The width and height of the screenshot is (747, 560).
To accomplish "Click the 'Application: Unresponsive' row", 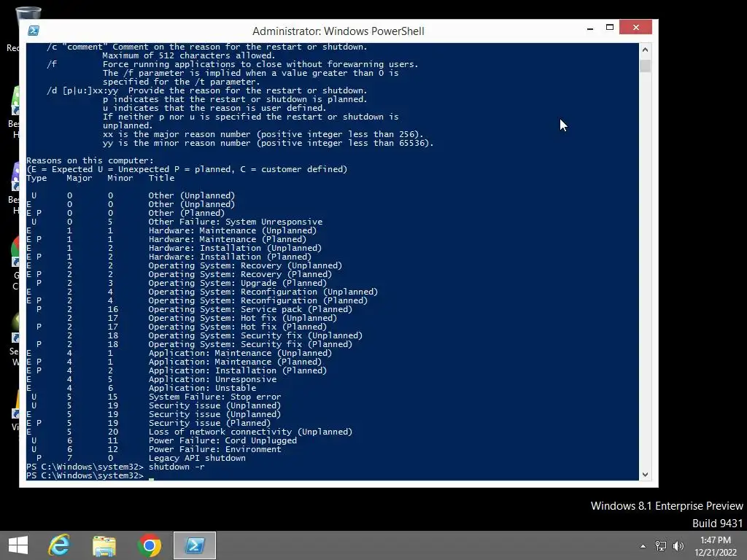I will (x=152, y=379).
